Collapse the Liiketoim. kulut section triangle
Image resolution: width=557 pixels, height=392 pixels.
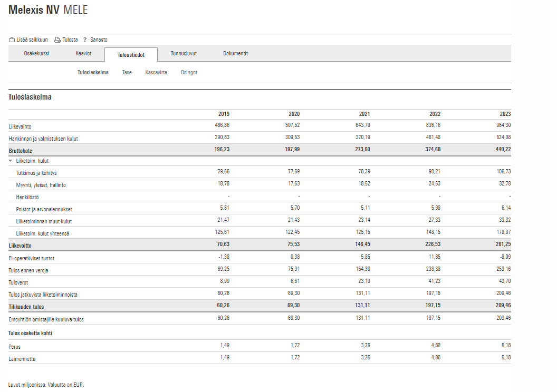pos(11,161)
